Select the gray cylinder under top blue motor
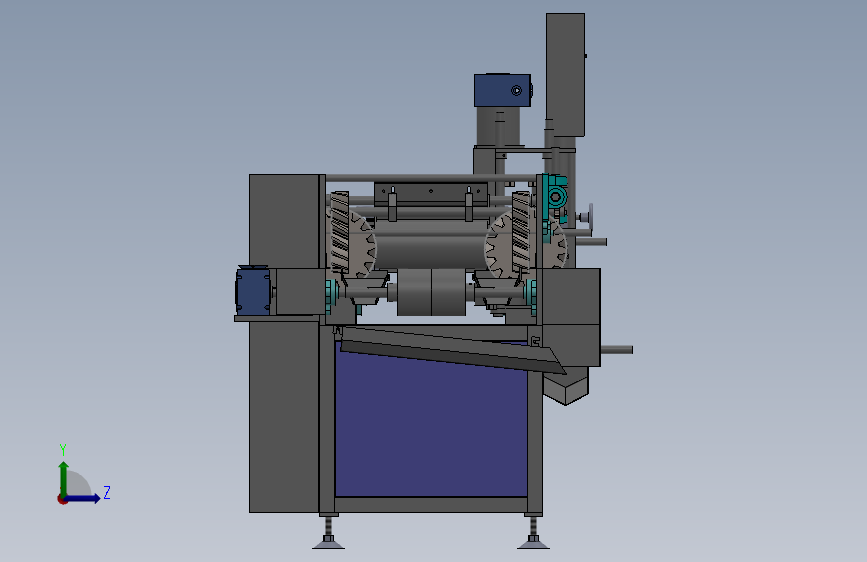Screen dimensions: 867x562 pos(499,126)
